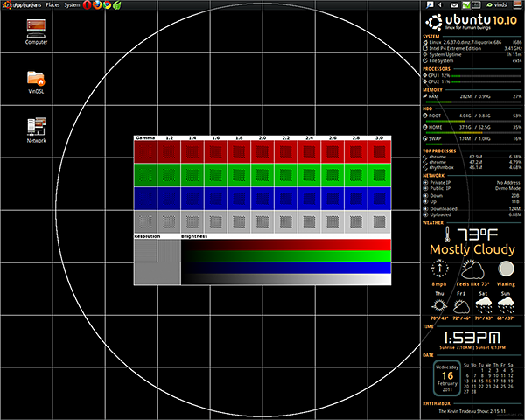Click the green leaf launcher icon
The width and height of the screenshot is (525, 420).
pos(115,4)
